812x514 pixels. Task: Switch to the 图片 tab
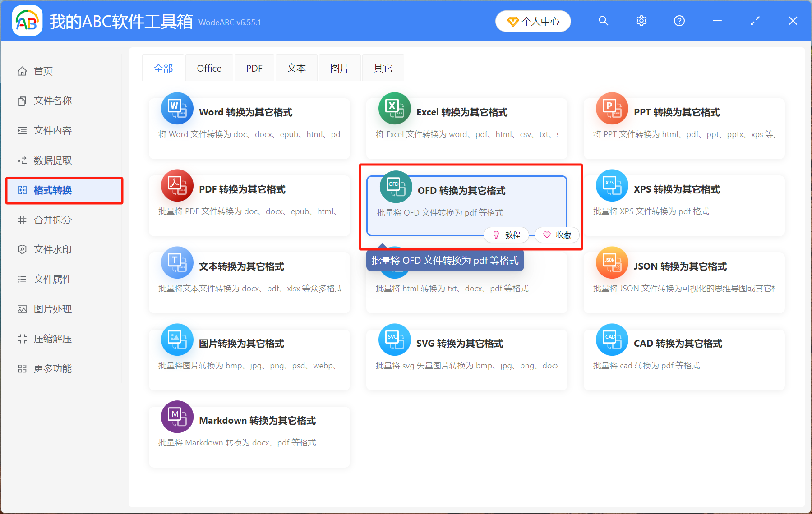click(x=339, y=68)
